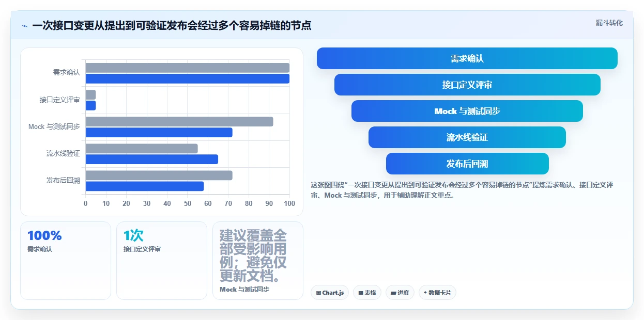Screen dimensions: 644x320
Task: Click the gray bar for 流水线验证
Action: [x=142, y=148]
